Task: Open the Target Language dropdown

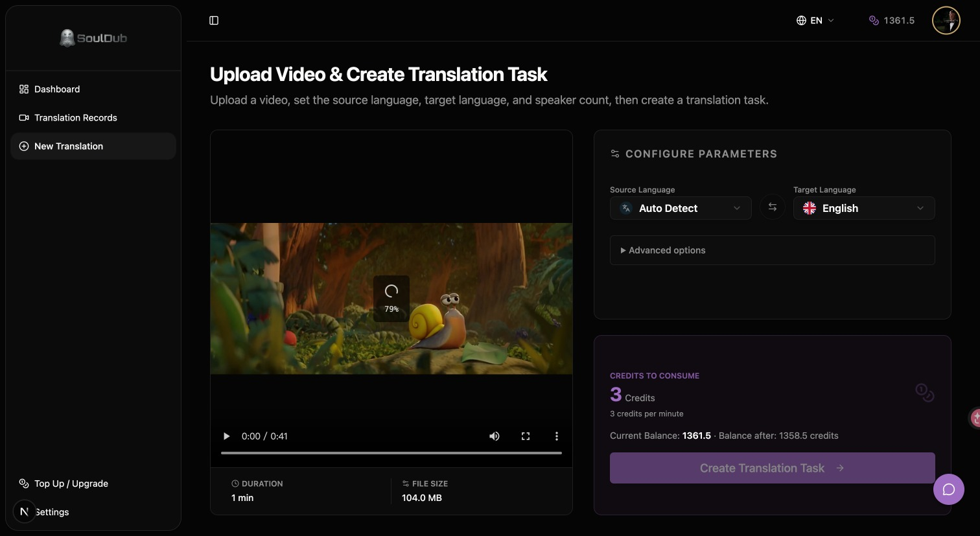Action: (864, 208)
